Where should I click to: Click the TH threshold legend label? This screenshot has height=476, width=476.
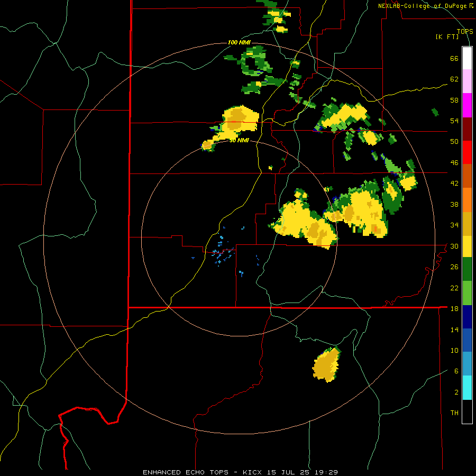(x=454, y=413)
